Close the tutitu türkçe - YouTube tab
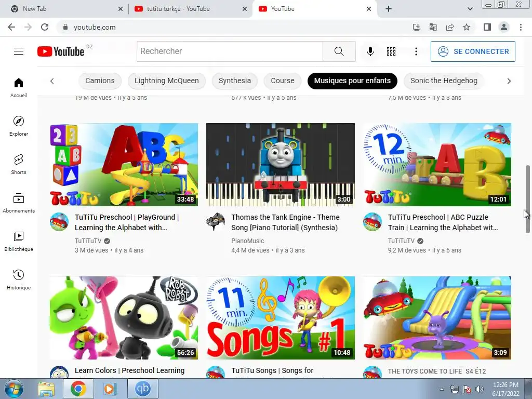 (x=245, y=9)
